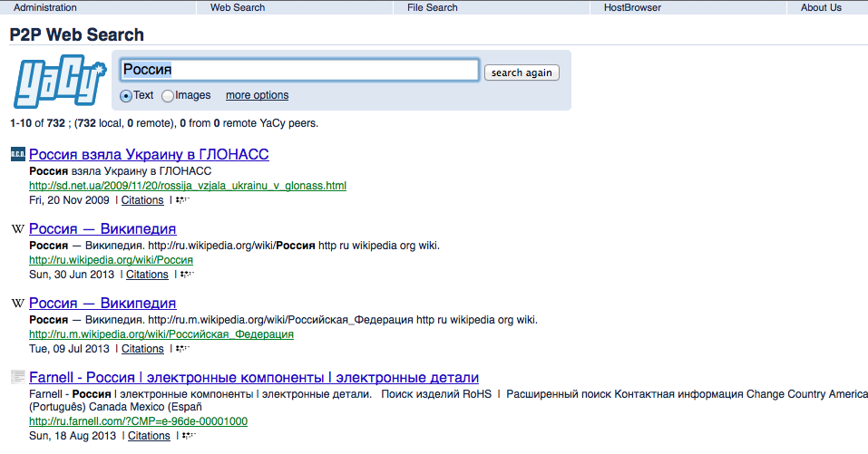Viewport: 868px width, 454px height.
Task: Click the 1-10 of 732 results summary
Action: click(164, 123)
